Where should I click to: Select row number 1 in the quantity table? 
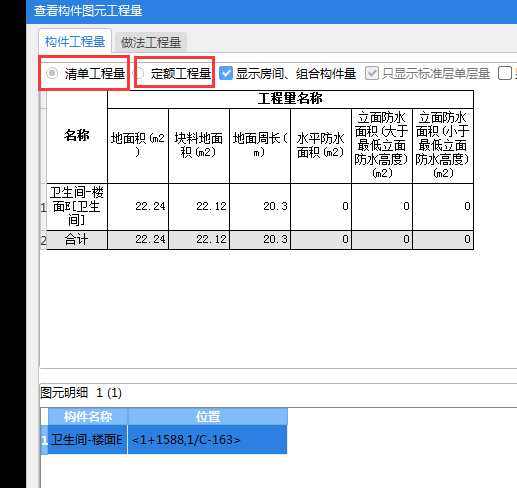[x=43, y=208]
